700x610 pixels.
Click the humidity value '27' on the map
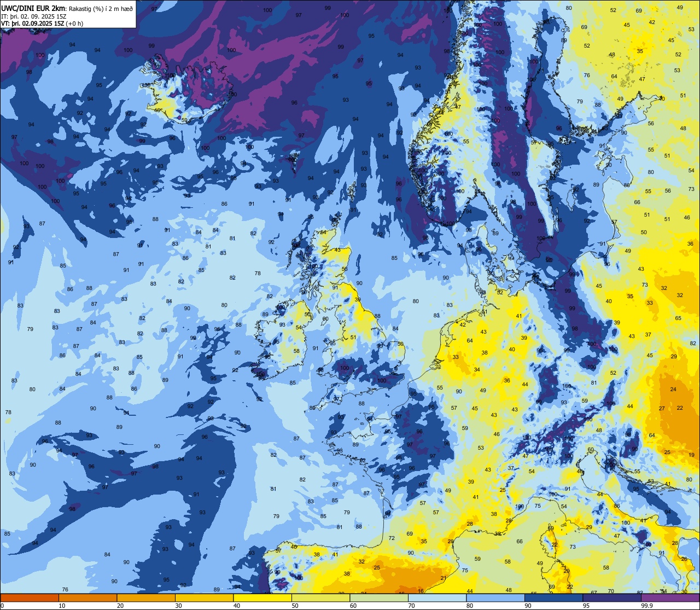(662, 409)
